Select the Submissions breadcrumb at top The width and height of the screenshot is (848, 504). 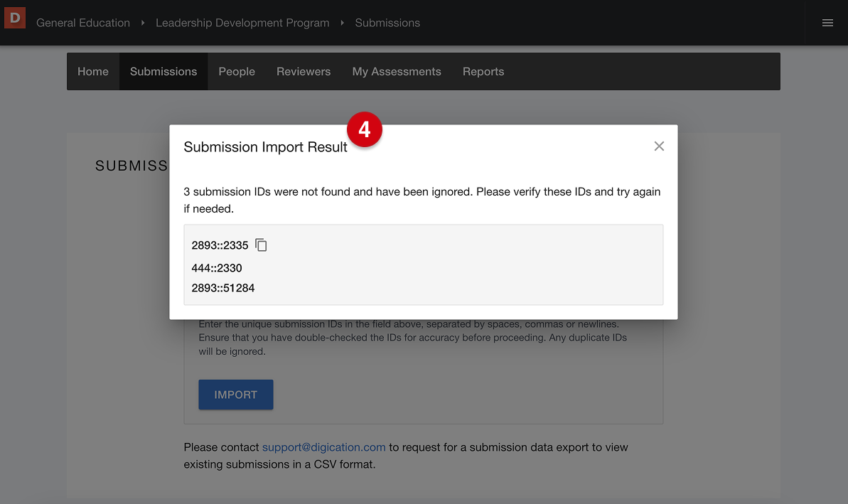(387, 23)
